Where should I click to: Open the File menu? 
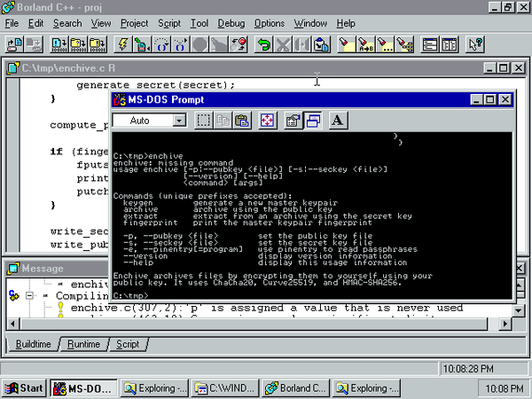pos(12,23)
